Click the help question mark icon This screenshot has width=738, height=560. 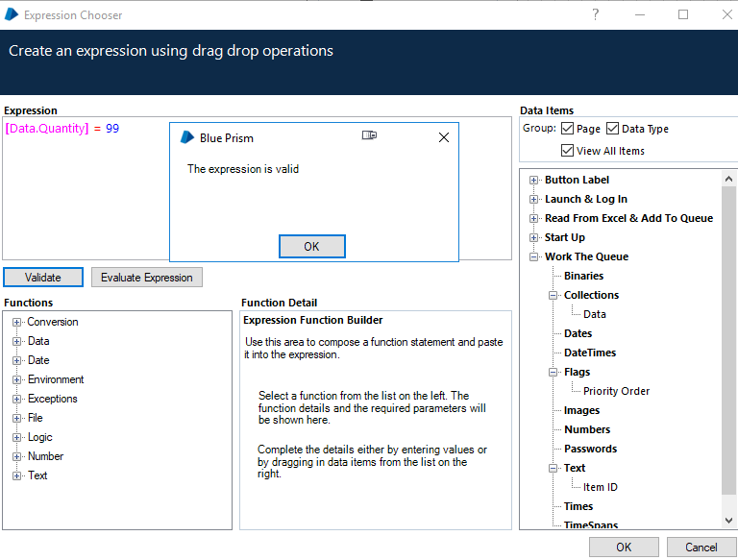596,14
